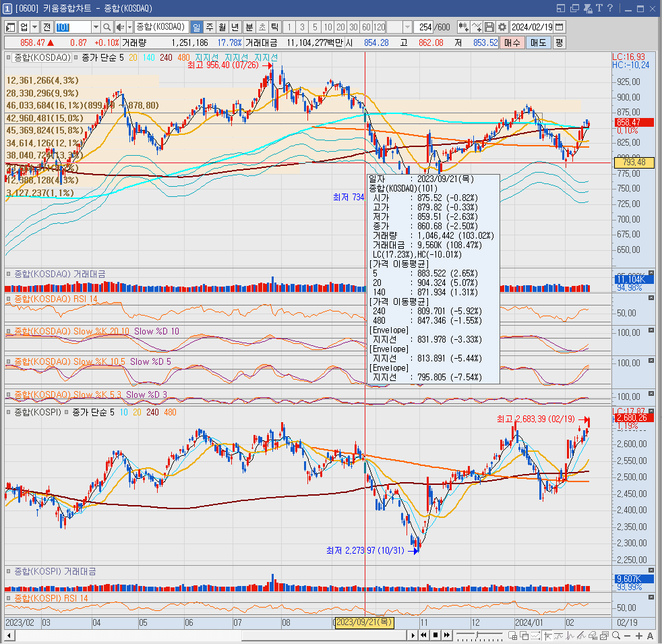Click the title bar T text icon
Viewport: 662px width, 644px height.
pos(599,8)
